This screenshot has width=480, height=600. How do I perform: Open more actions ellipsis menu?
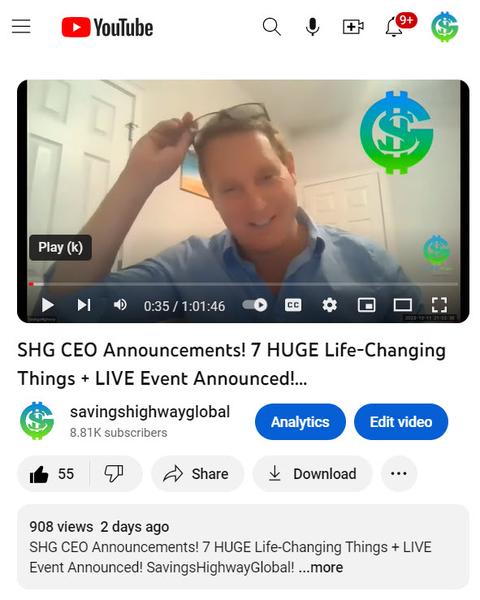coord(399,474)
